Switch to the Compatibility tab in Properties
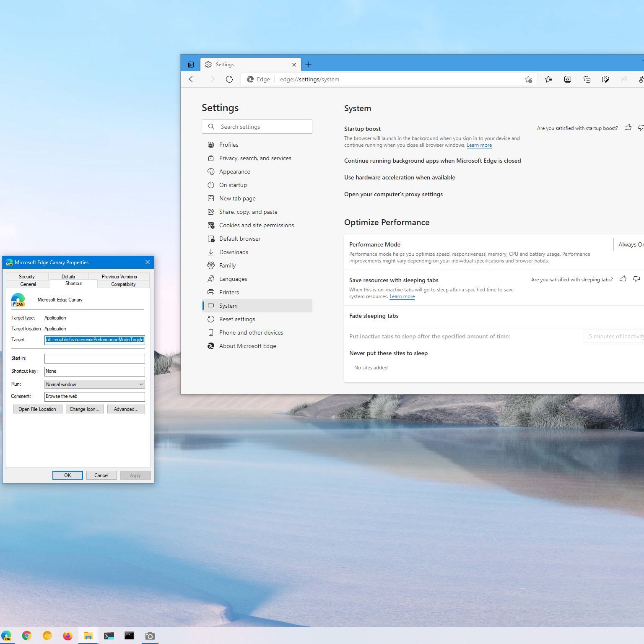Image resolution: width=644 pixels, height=644 pixels. point(123,284)
